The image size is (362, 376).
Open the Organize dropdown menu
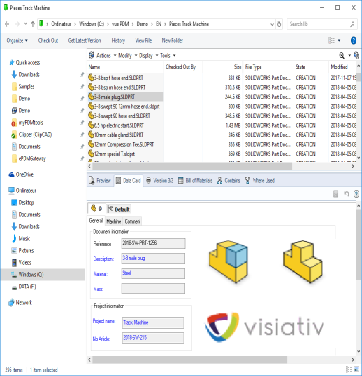17,41
